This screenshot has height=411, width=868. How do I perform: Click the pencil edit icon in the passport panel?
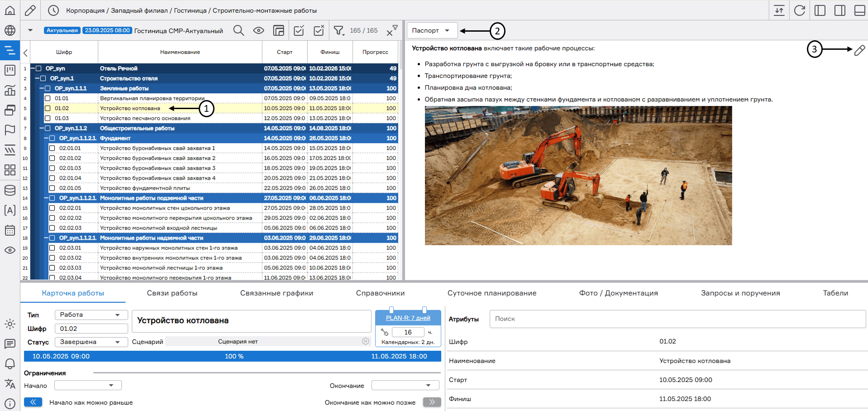(x=859, y=50)
